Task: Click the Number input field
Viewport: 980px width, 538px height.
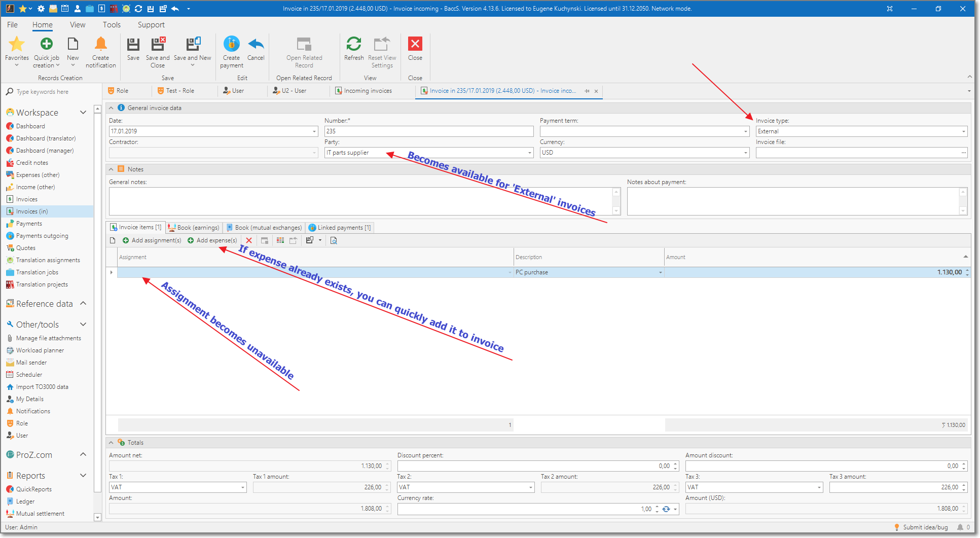Action: [x=429, y=131]
